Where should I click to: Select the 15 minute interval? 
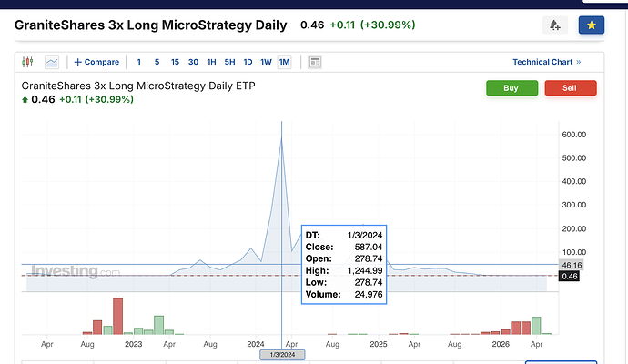coord(175,62)
